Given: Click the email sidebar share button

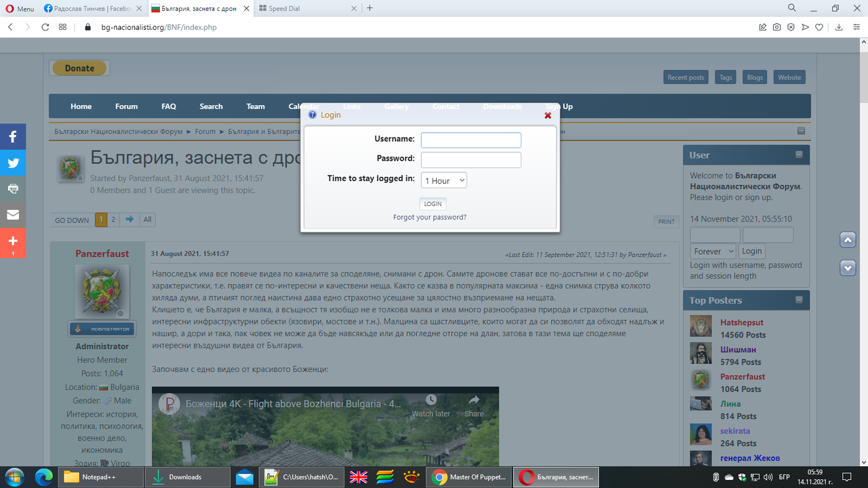Looking at the screenshot, I should (x=13, y=215).
